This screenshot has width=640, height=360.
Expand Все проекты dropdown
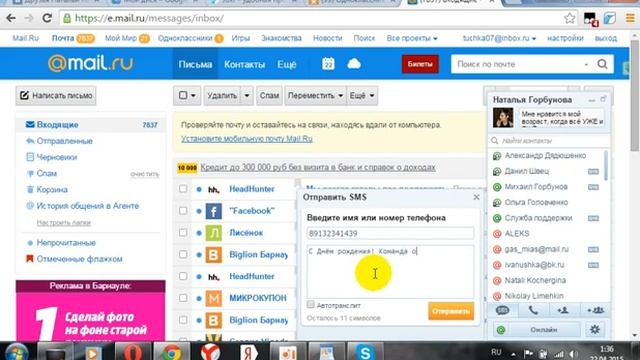[412, 38]
